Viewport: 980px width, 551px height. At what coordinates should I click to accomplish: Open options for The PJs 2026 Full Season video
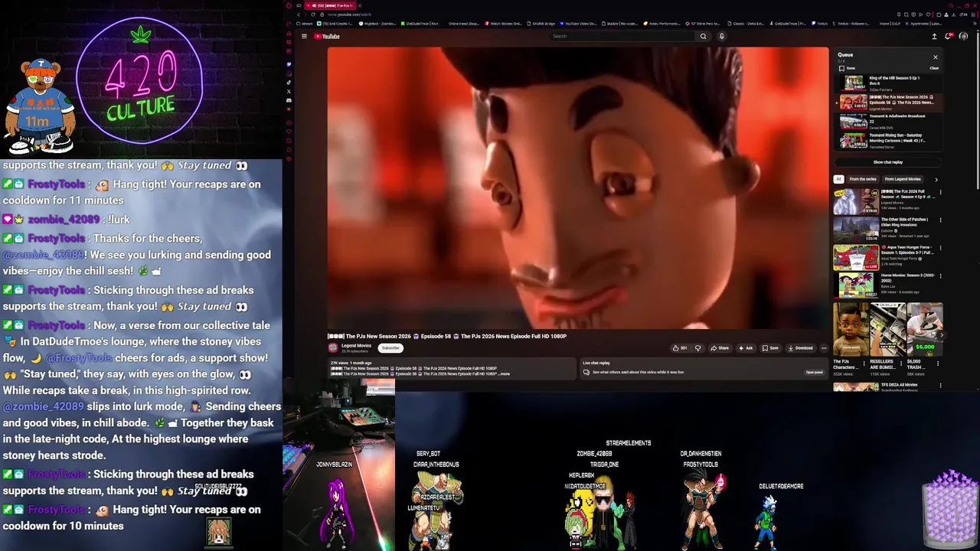[940, 192]
